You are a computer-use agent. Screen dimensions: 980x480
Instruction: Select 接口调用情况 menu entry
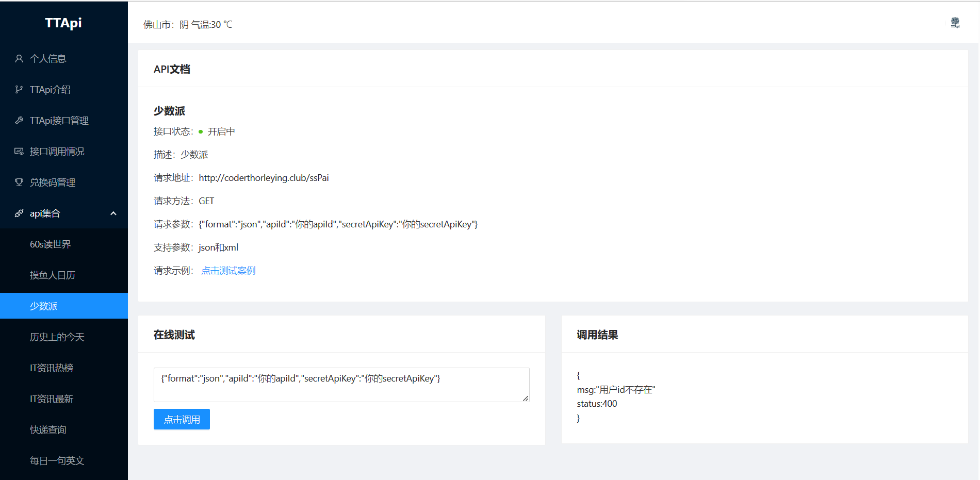click(64, 152)
